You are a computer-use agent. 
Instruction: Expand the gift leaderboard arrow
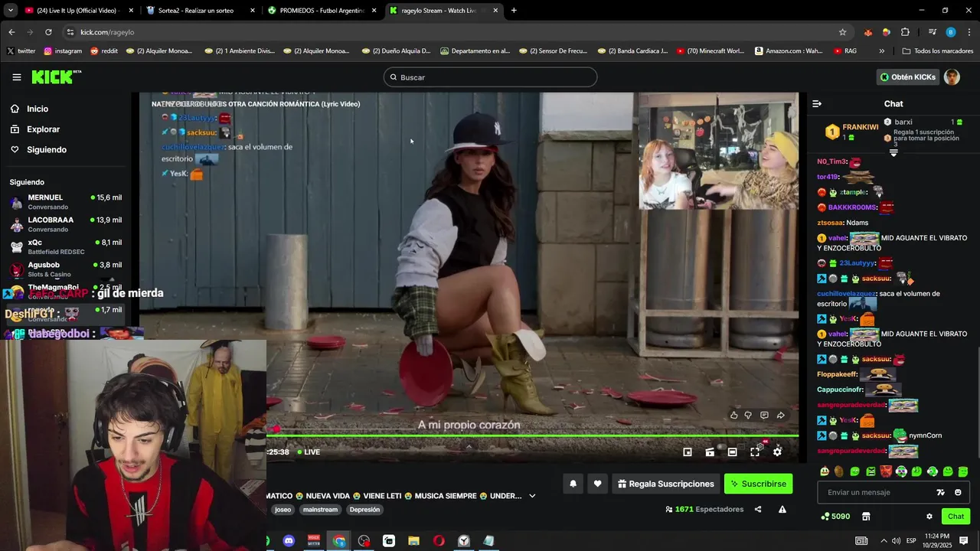coord(893,153)
